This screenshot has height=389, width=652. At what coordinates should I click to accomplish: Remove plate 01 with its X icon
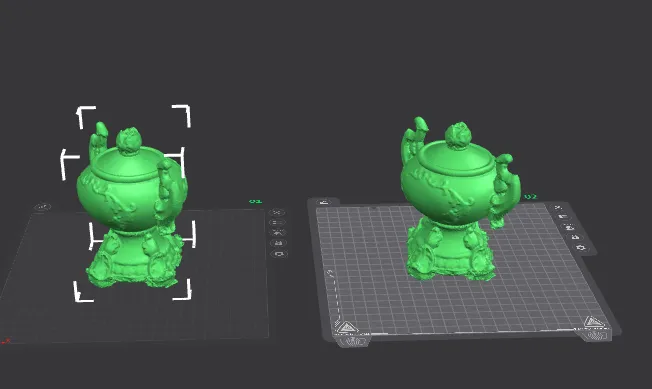click(277, 212)
